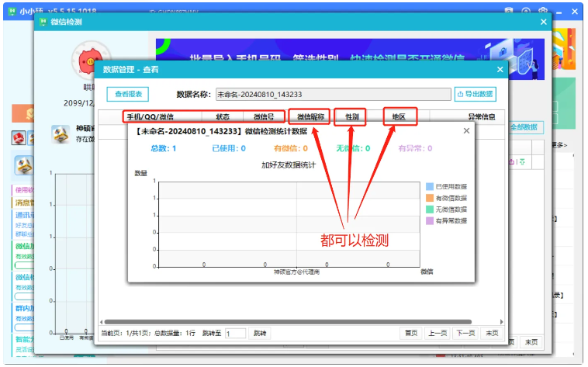588x367 pixels.
Task: Click the 查看报表 button
Action: click(127, 94)
